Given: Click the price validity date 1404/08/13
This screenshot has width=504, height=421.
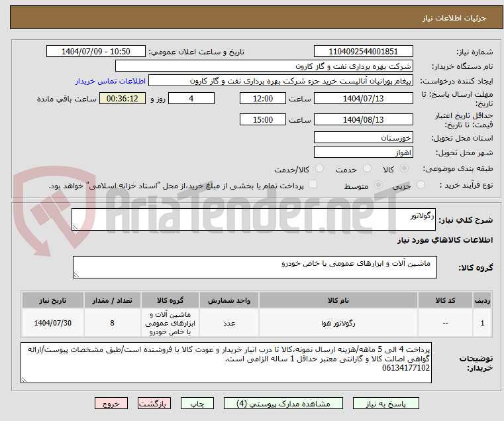Looking at the screenshot, I should 363,119.
